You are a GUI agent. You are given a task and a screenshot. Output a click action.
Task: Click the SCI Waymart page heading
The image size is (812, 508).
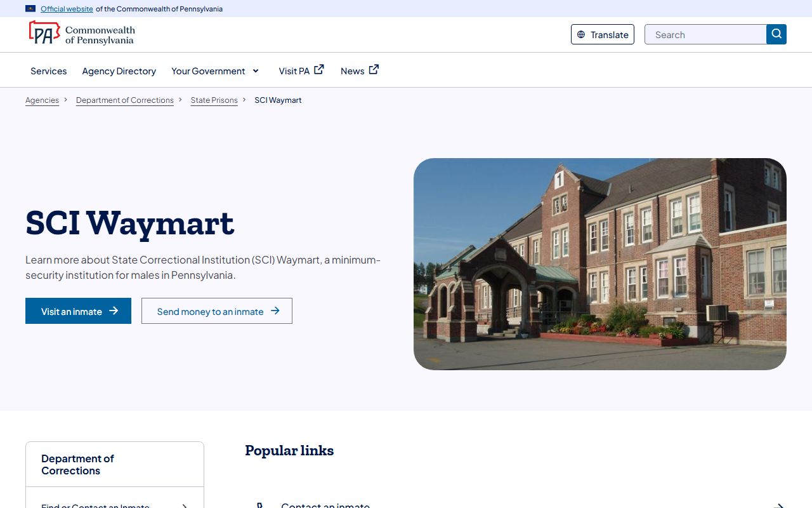point(130,223)
